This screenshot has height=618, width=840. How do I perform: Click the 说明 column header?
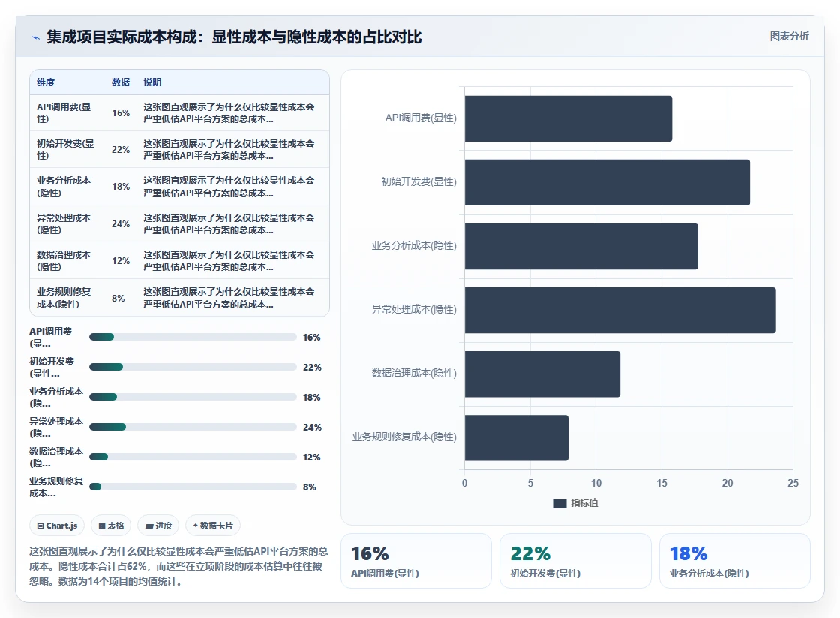pos(152,82)
